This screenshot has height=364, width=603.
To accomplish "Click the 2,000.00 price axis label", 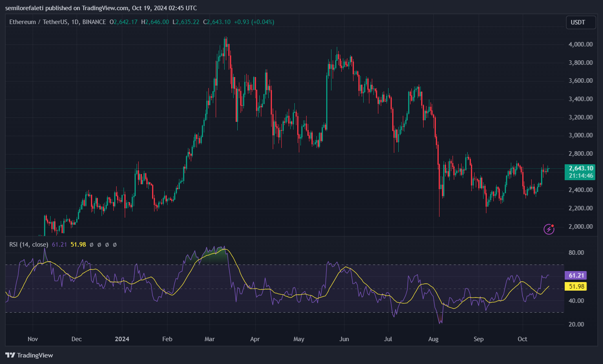I will (581, 227).
